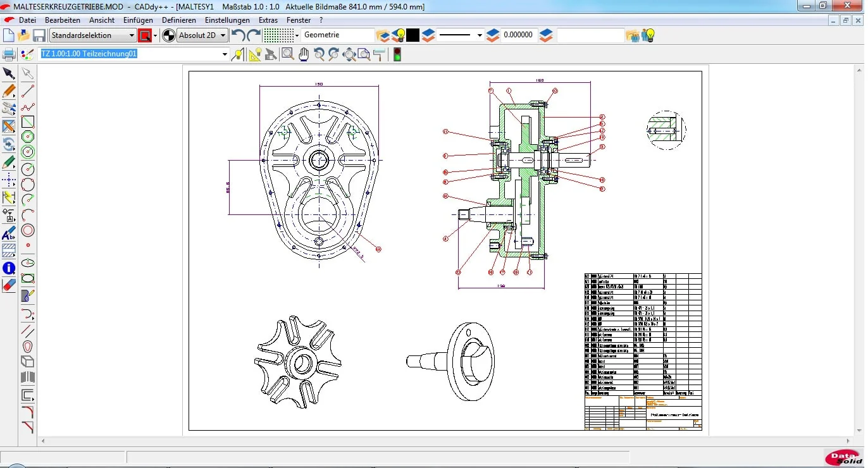Expand the Absolut 2D coordinate dropdown
This screenshot has width=868, height=468.
(202, 35)
